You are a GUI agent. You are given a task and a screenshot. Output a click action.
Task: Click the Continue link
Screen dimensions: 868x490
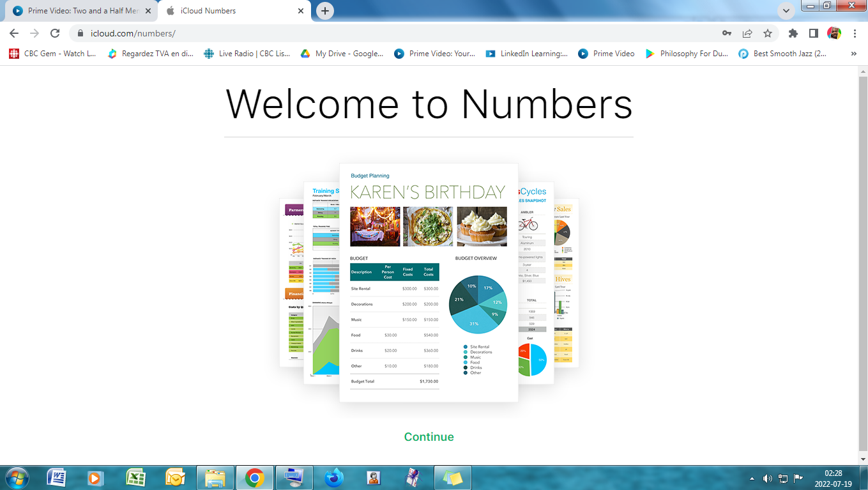[x=429, y=437]
